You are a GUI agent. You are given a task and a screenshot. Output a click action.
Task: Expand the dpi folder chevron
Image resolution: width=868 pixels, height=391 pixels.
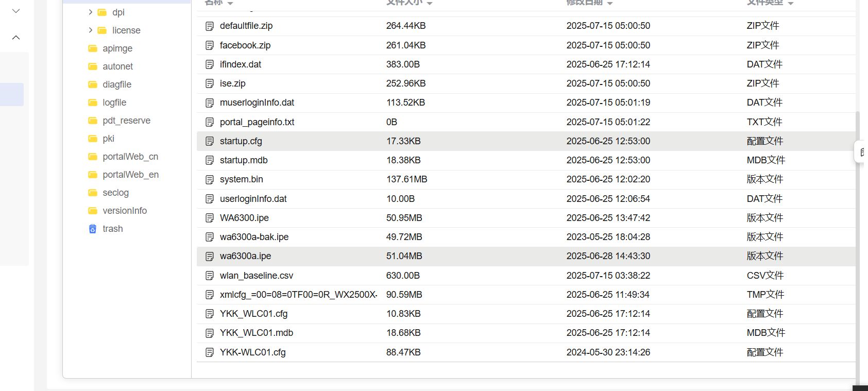point(90,12)
